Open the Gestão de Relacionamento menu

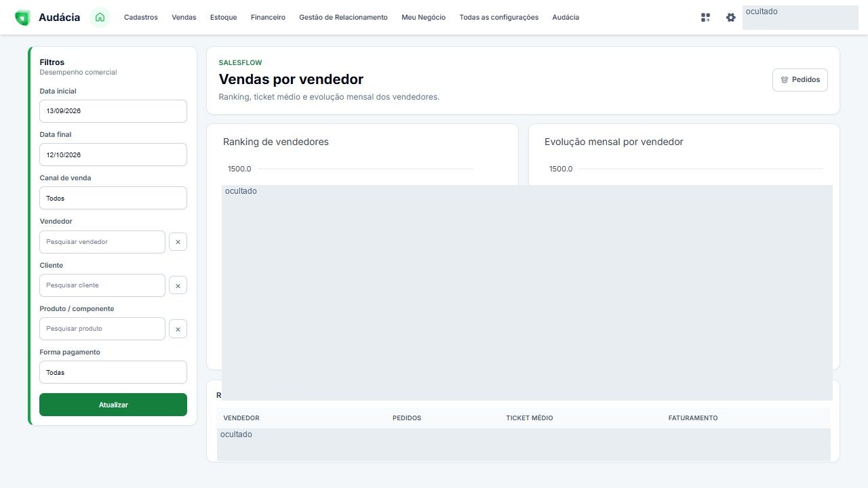[x=343, y=18]
